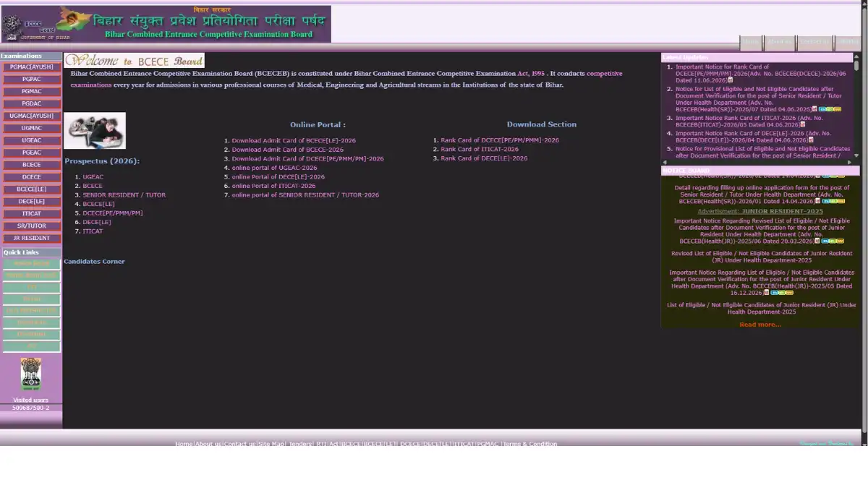Click the 'Act, 1995' link in the intro text

click(531, 74)
